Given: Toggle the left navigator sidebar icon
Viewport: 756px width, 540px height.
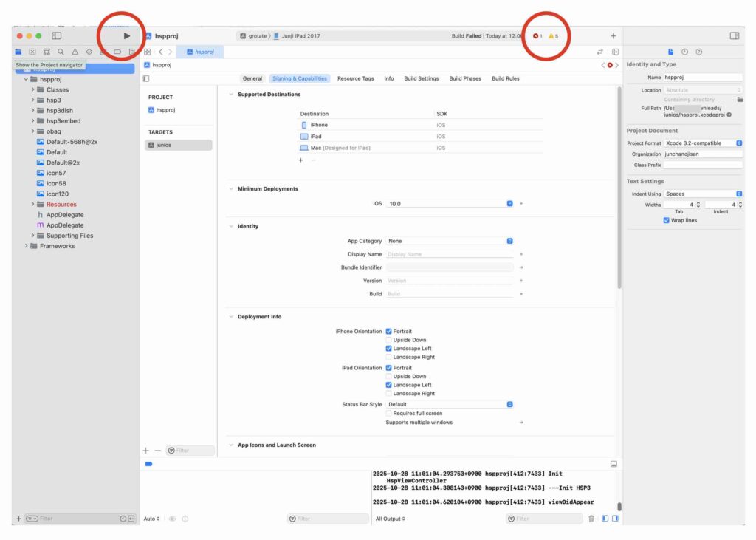Looking at the screenshot, I should [56, 35].
